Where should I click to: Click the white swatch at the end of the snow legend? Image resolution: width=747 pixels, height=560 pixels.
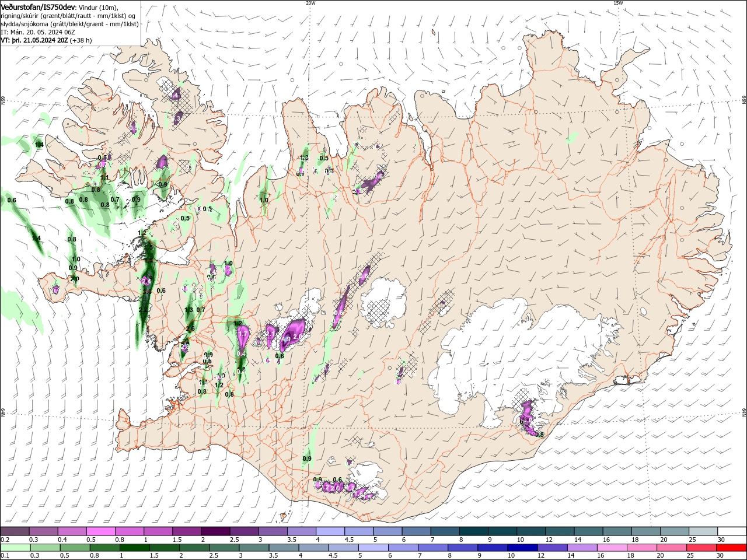(x=732, y=531)
